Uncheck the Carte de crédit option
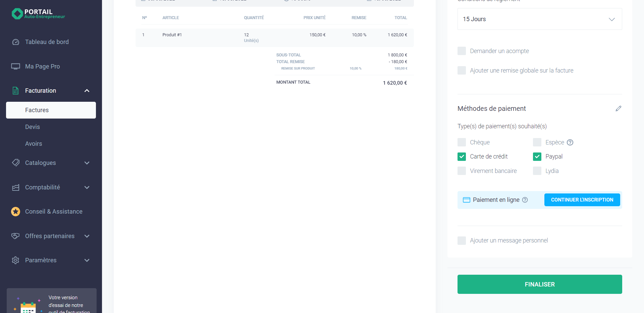This screenshot has height=313, width=644. point(462,156)
